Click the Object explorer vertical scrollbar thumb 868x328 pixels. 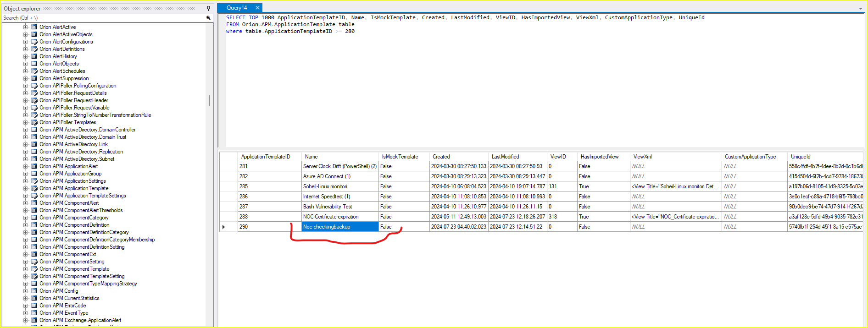209,101
